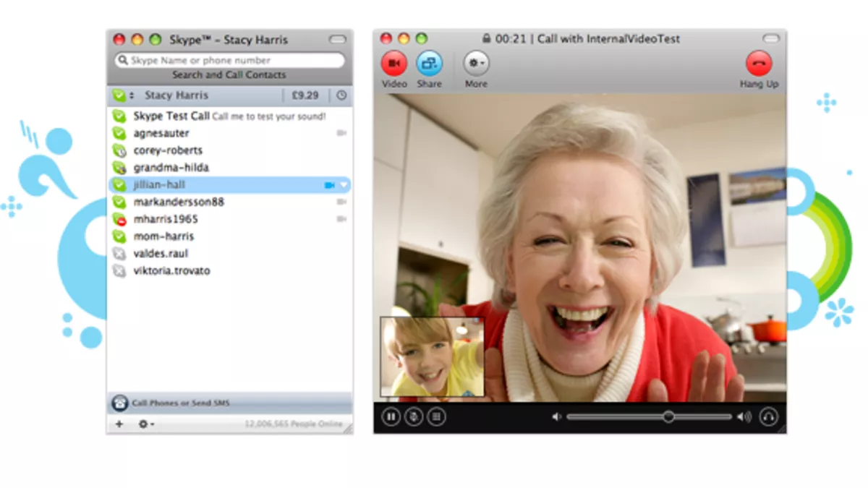Adjust the call volume slider
This screenshot has width=868, height=488.
(668, 417)
